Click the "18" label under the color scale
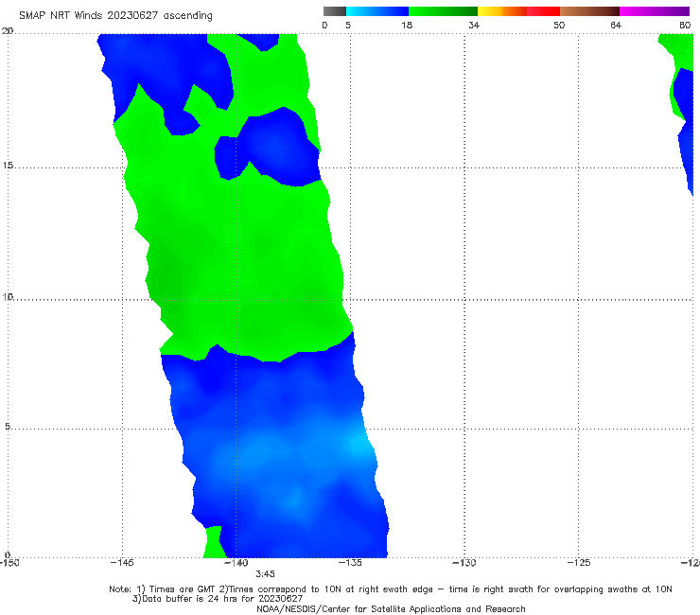 click(x=407, y=25)
